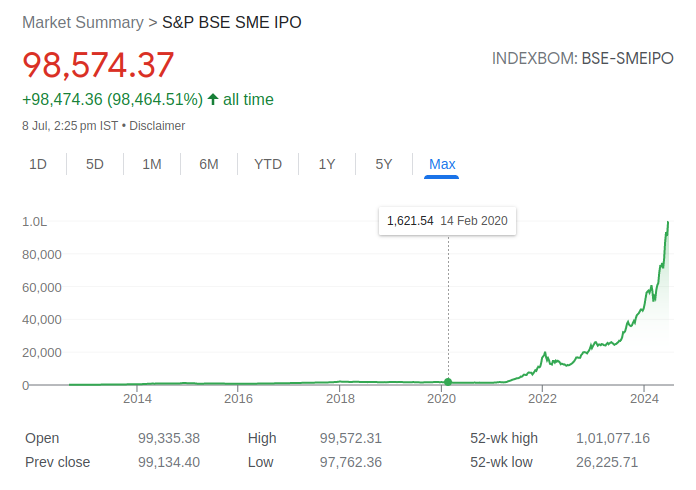Click the Prev close value
The height and width of the screenshot is (490, 696).
coord(171,462)
